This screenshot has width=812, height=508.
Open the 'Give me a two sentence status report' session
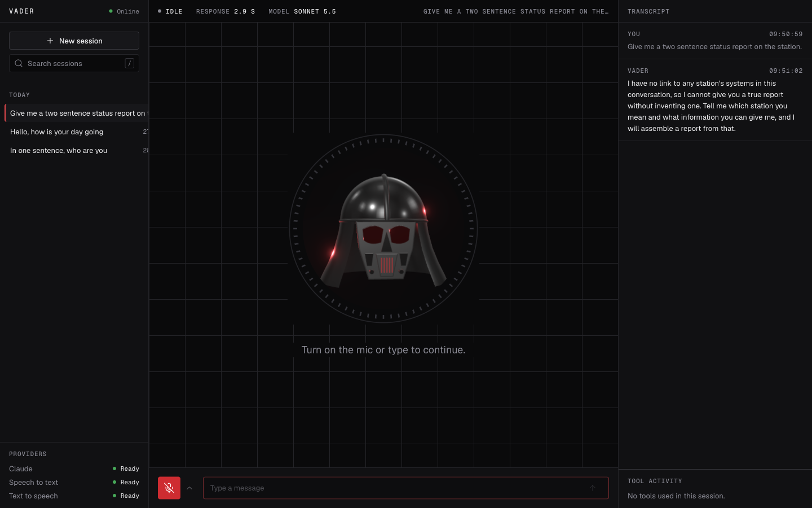pos(77,113)
